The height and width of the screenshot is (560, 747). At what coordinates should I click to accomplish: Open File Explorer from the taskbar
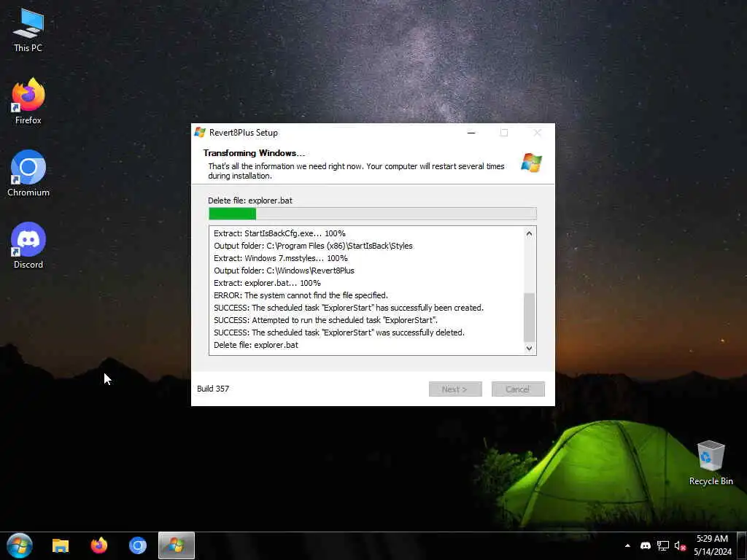[61, 545]
